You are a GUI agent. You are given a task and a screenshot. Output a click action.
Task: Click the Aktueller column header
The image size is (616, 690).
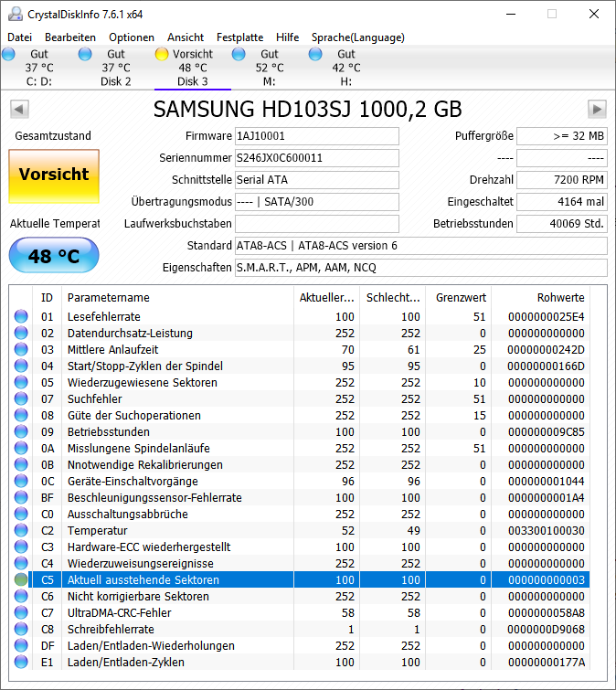coord(327,297)
